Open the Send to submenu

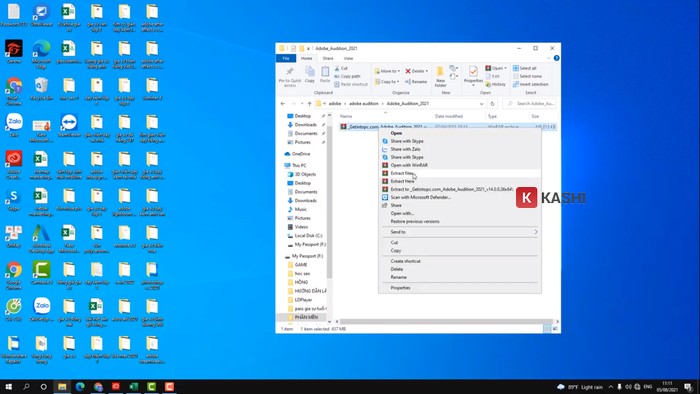[x=460, y=232]
